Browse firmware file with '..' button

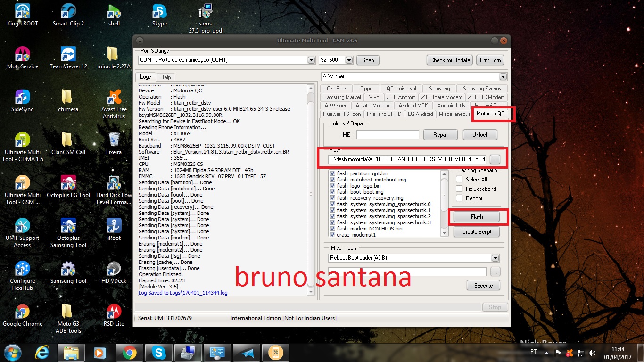tap(495, 159)
